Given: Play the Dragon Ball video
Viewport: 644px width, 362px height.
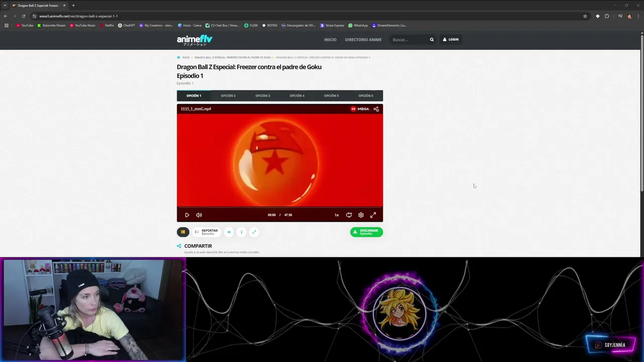Looking at the screenshot, I should [x=187, y=215].
